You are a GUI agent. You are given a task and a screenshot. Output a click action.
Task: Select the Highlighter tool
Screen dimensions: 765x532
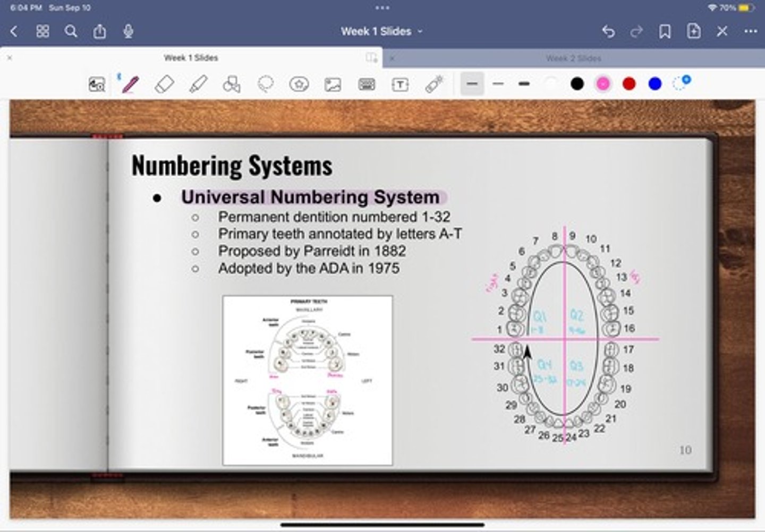198,84
